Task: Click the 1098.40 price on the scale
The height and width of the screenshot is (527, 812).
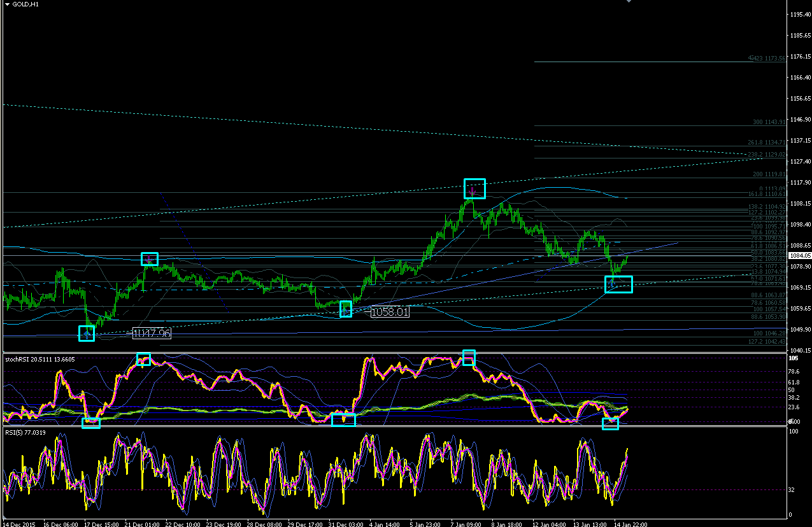Action: point(799,225)
